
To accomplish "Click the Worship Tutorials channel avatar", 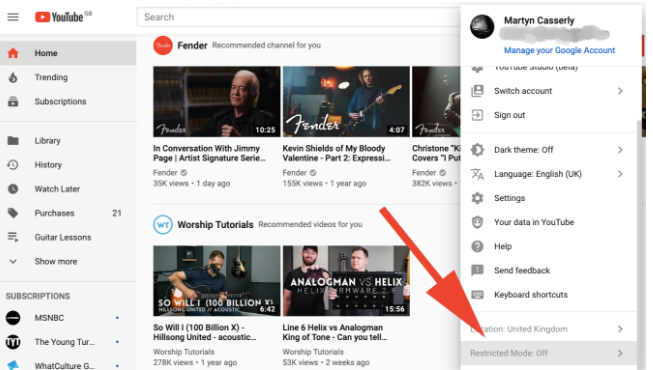I will [163, 225].
